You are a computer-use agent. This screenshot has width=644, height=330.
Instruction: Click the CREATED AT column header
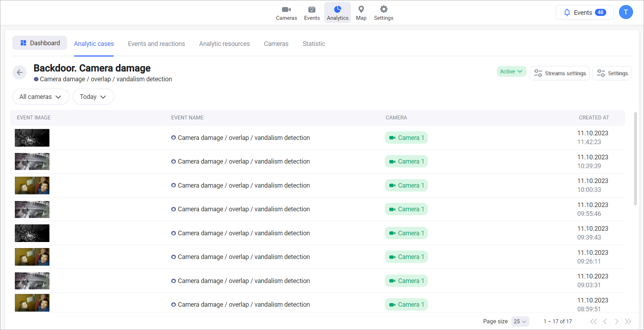(594, 118)
